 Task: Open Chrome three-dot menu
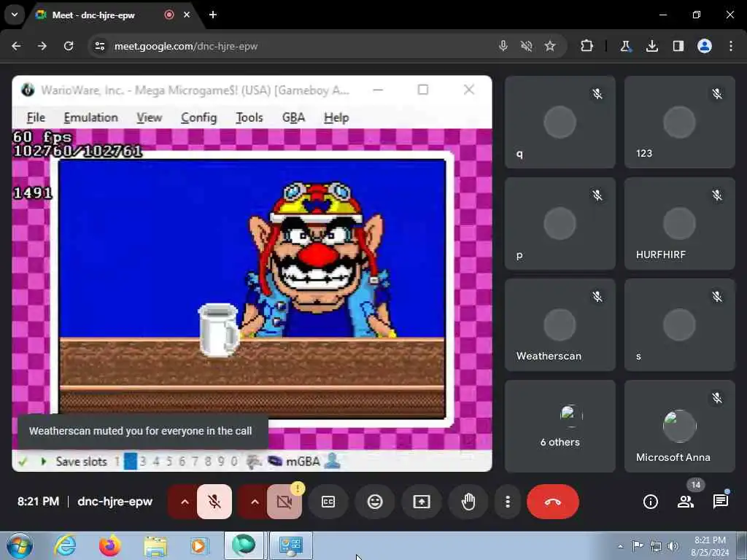click(x=731, y=46)
